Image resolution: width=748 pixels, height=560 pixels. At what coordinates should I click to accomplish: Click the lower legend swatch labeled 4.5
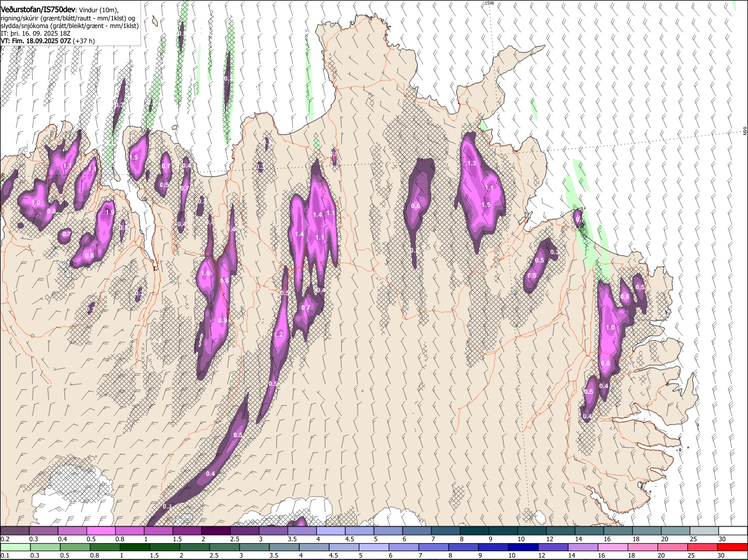coord(344,547)
